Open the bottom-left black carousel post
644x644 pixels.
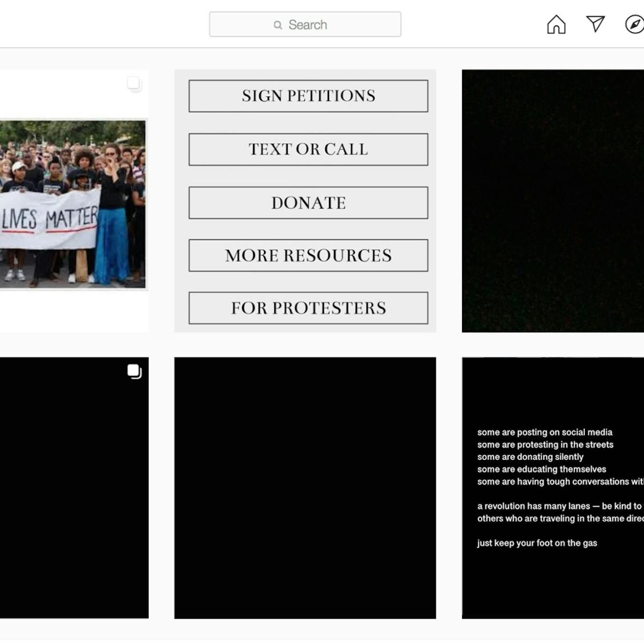(x=74, y=488)
